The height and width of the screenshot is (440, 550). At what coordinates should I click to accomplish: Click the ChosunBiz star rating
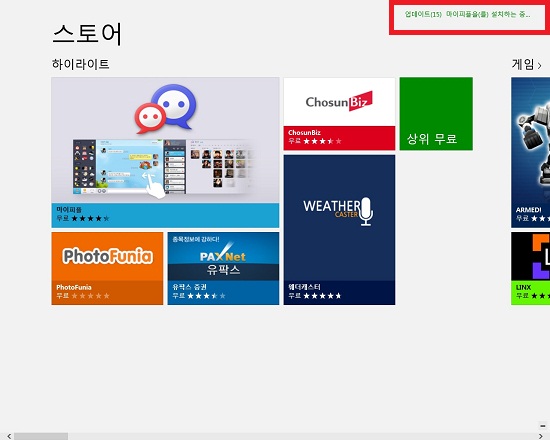322,141
